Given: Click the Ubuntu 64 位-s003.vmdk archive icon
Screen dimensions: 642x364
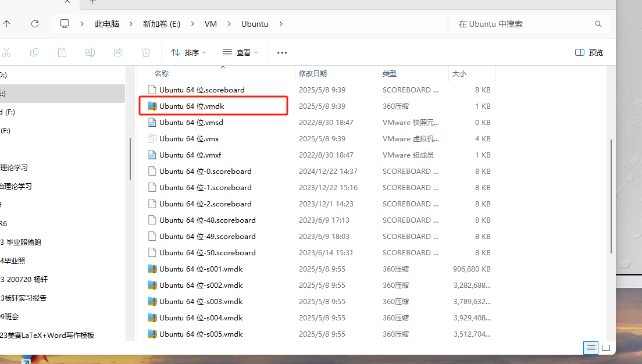Looking at the screenshot, I should pyautogui.click(x=152, y=302).
